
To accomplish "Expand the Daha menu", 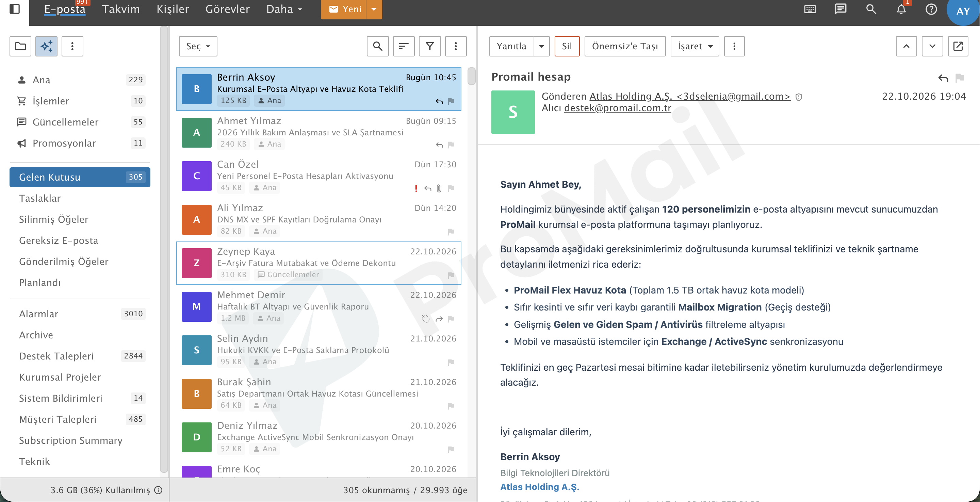I will 284,9.
